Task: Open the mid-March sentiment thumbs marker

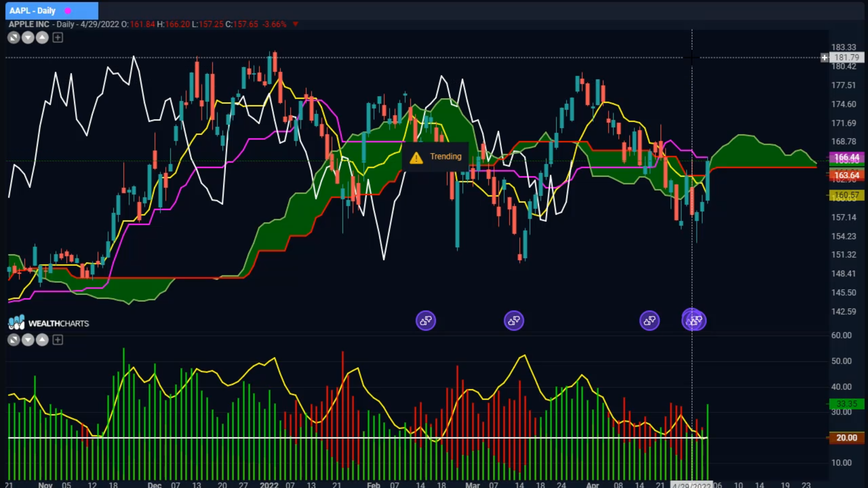Action: pyautogui.click(x=514, y=321)
